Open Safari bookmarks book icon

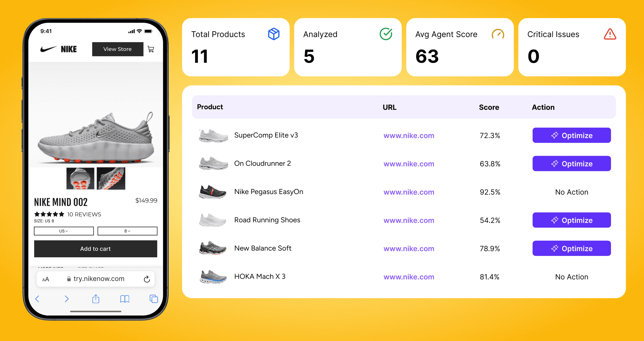tap(125, 299)
